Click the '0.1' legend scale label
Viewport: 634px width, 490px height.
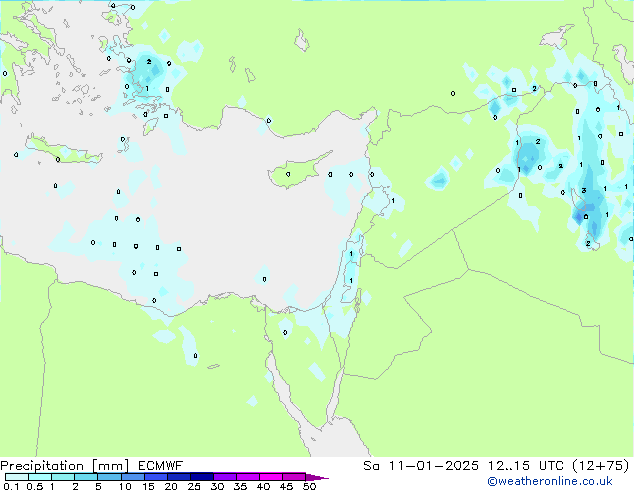click(x=11, y=486)
